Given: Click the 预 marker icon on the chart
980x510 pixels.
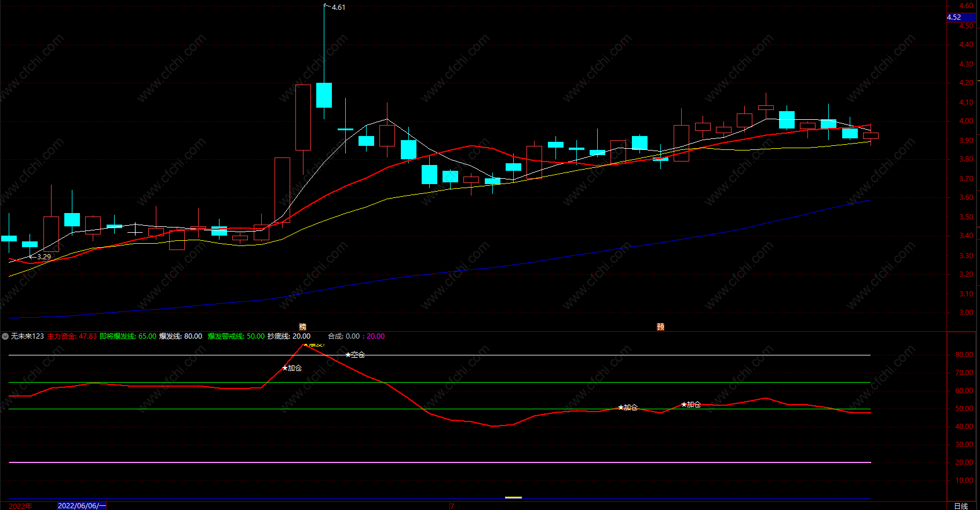Looking at the screenshot, I should pos(660,326).
